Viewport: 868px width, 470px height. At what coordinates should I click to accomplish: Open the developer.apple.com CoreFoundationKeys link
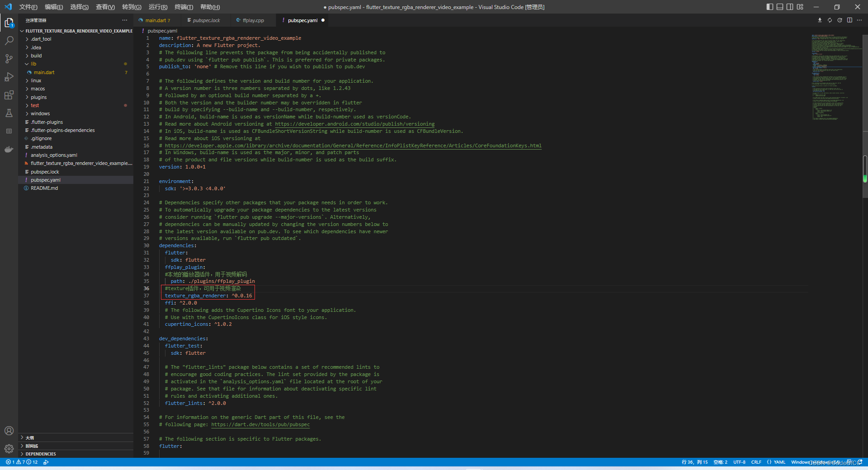(x=353, y=146)
